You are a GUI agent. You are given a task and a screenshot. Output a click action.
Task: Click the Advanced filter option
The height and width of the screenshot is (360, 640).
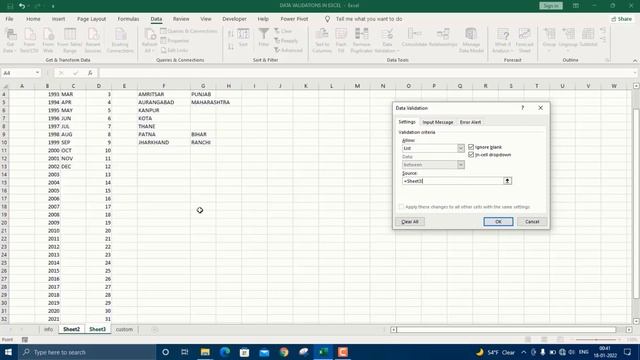pos(288,50)
